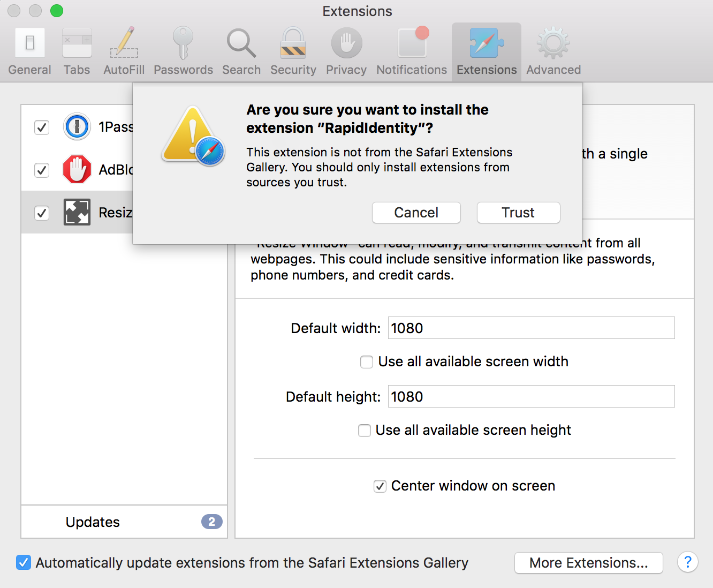Select the Resize Window extension icon
713x588 pixels.
click(77, 212)
